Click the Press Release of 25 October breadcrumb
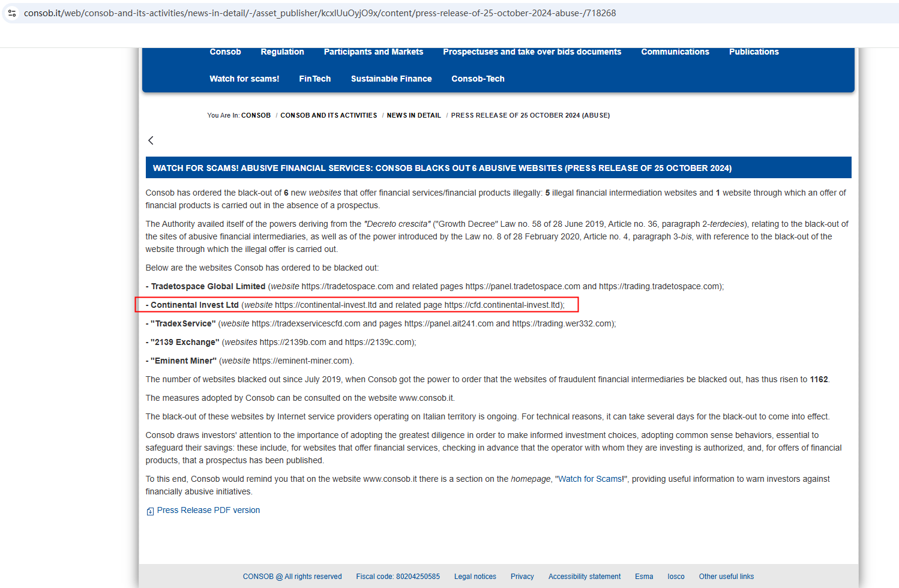The image size is (899, 588). [531, 115]
